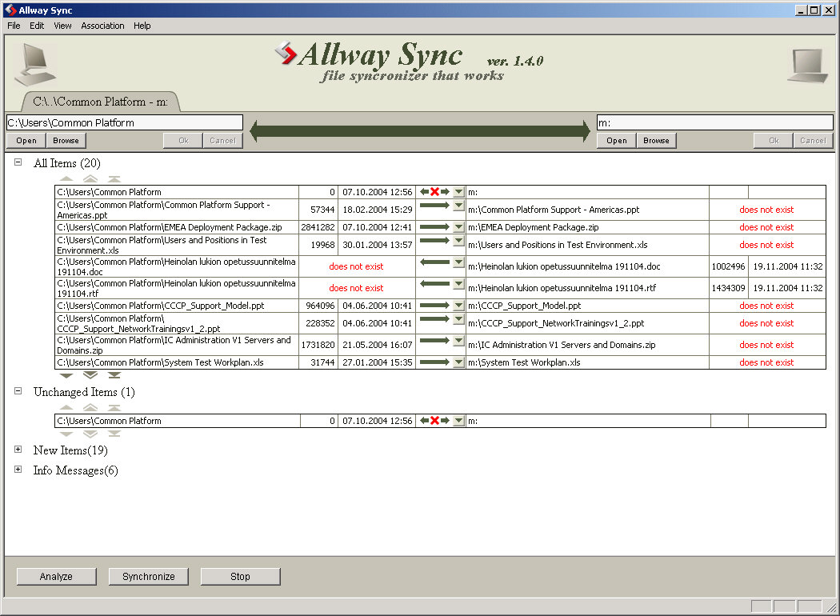This screenshot has height=616, width=840.
Task: Click left arrow for Heinolan 191104.rtf row
Action: [434, 283]
